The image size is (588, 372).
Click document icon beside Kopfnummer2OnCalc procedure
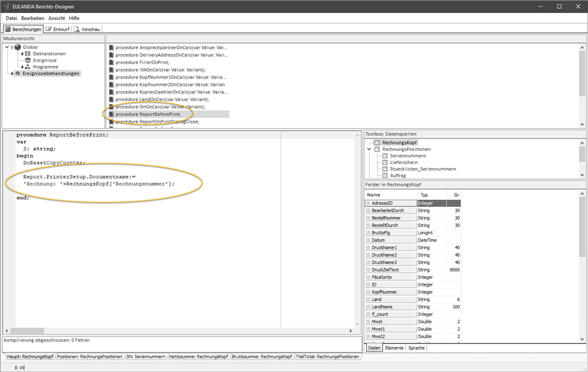tap(111, 85)
